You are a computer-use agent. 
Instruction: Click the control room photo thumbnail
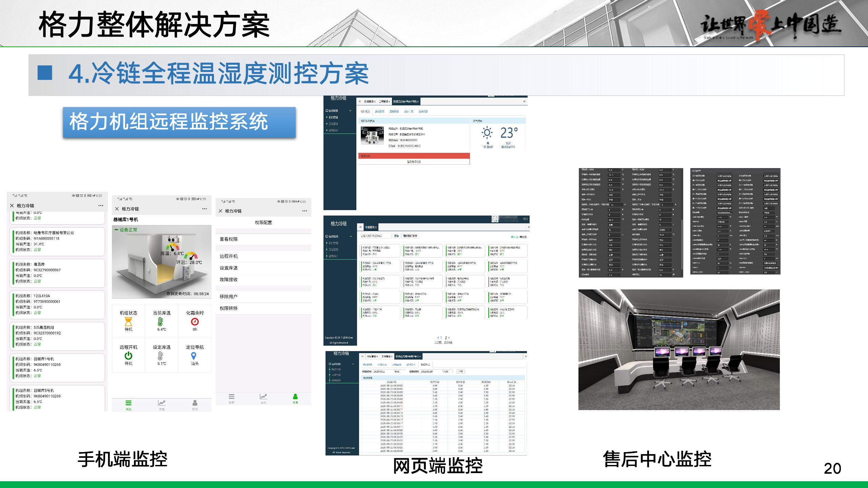point(679,349)
